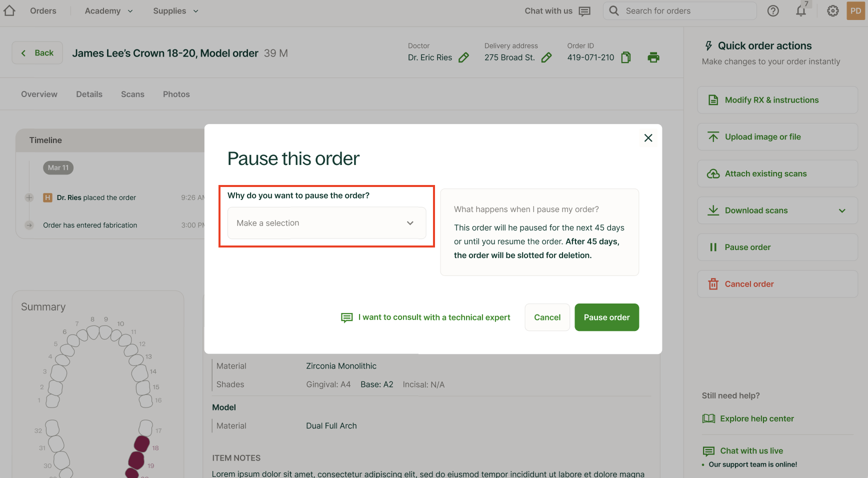Screen dimensions: 868x478
Task: Copy the Order ID to clipboard
Action: pyautogui.click(x=626, y=57)
